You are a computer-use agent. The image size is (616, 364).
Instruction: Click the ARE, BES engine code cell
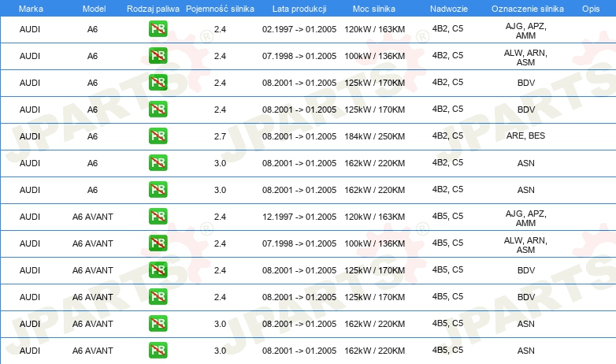click(525, 136)
